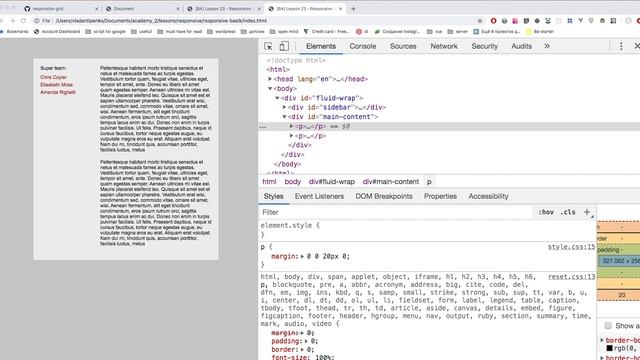Expand margin shorthand in p rule
Image resolution: width=640 pixels, height=360 pixels.
[302, 256]
